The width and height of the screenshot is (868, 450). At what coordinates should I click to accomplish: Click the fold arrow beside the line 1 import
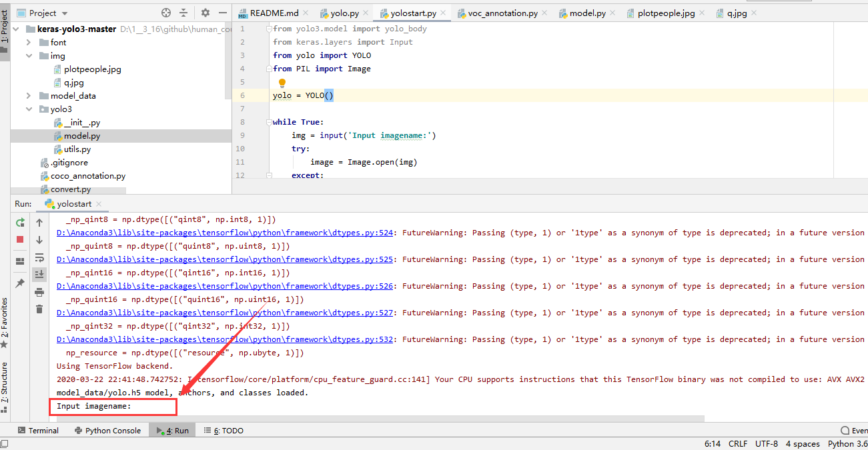(x=269, y=29)
